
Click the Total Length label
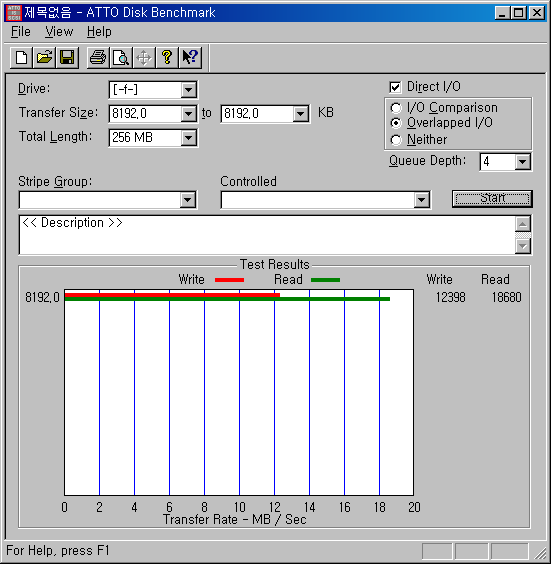[55, 137]
